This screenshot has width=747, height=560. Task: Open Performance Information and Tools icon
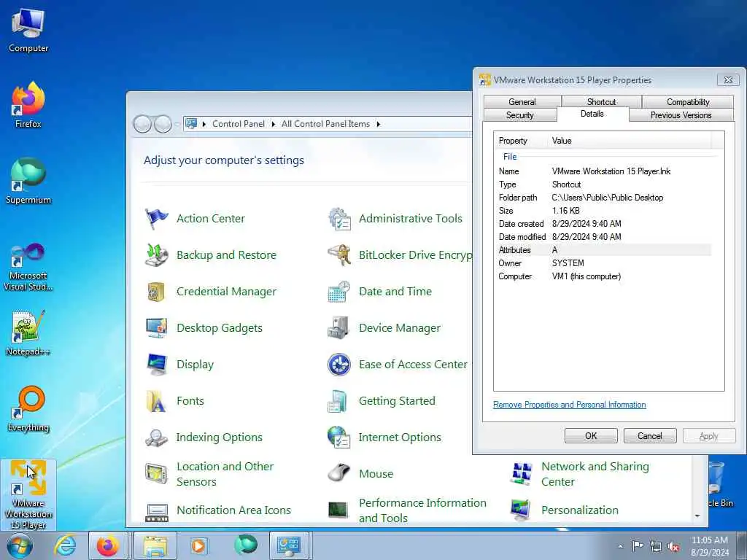point(338,510)
